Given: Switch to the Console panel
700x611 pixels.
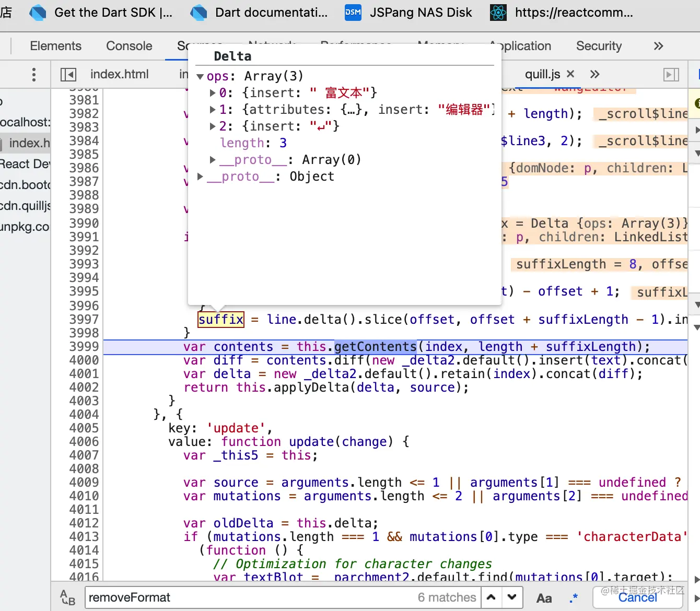Looking at the screenshot, I should [x=129, y=46].
